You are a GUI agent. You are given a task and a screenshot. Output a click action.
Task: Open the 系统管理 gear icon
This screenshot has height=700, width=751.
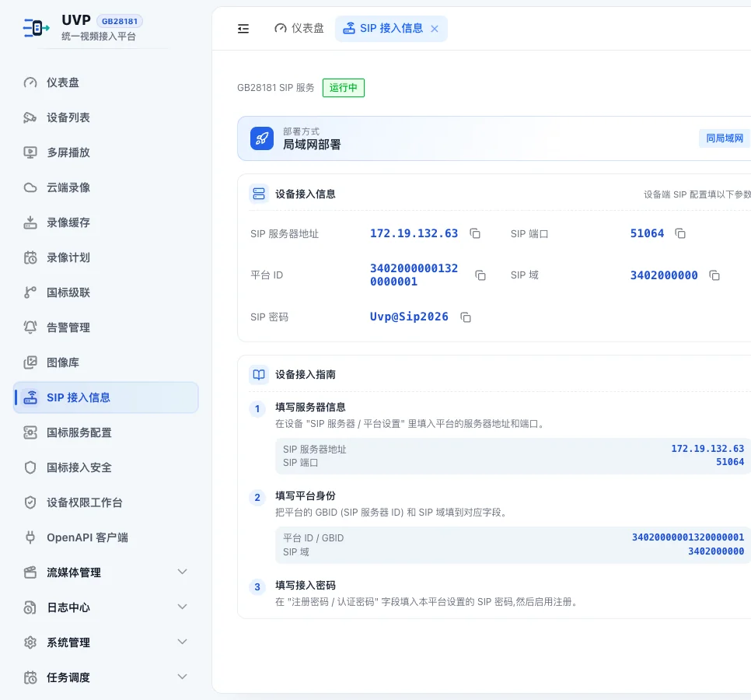[x=30, y=642]
